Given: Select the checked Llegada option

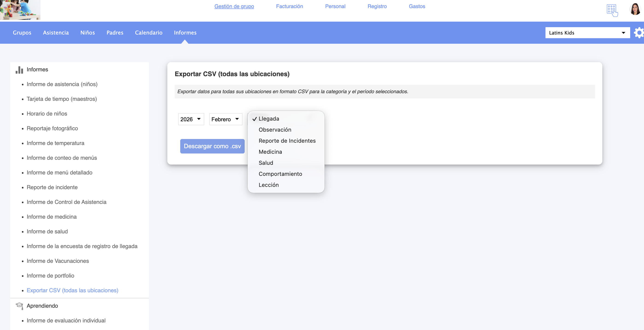Looking at the screenshot, I should (269, 119).
